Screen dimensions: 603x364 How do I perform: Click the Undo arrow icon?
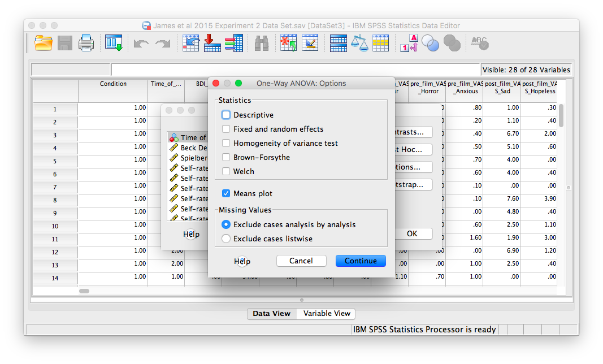141,44
